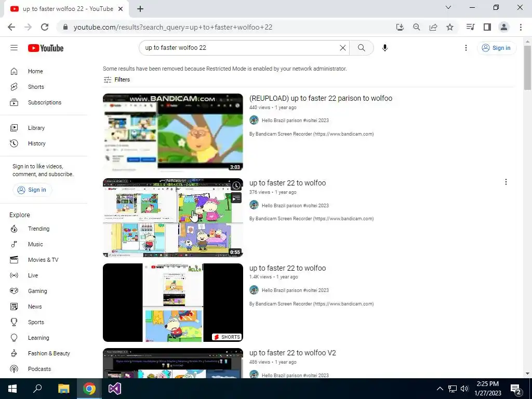Open the 1.4K views video title
The width and height of the screenshot is (532, 399).
click(287, 269)
